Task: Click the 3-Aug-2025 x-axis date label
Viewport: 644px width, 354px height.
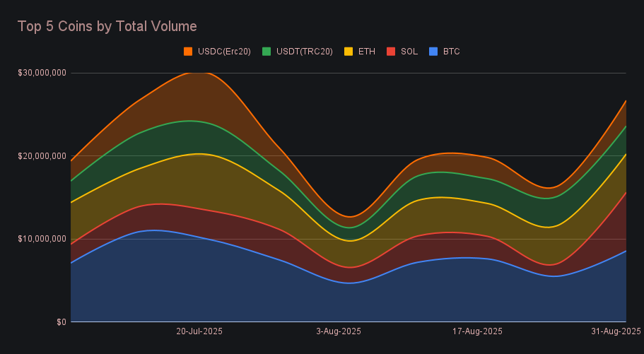Action: point(338,331)
